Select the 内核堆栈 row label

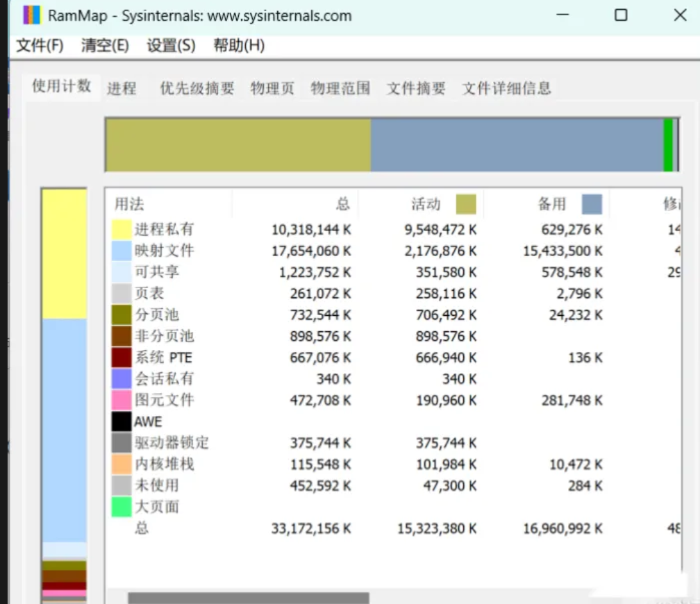click(x=165, y=464)
